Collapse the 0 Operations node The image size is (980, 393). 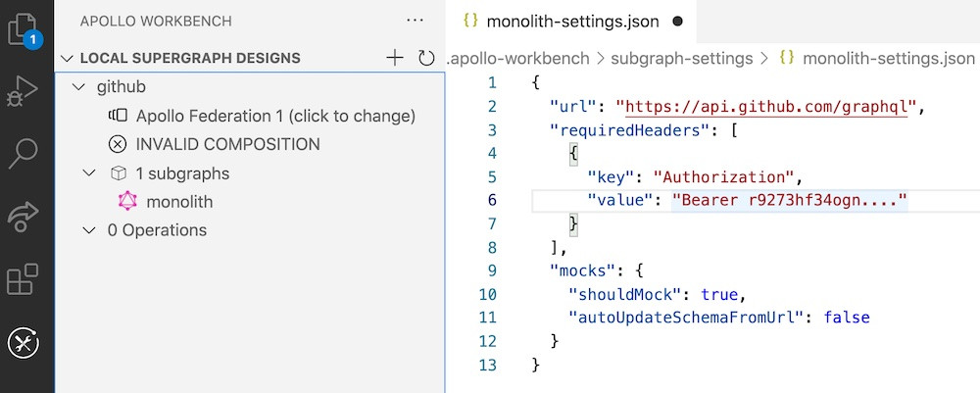click(90, 230)
